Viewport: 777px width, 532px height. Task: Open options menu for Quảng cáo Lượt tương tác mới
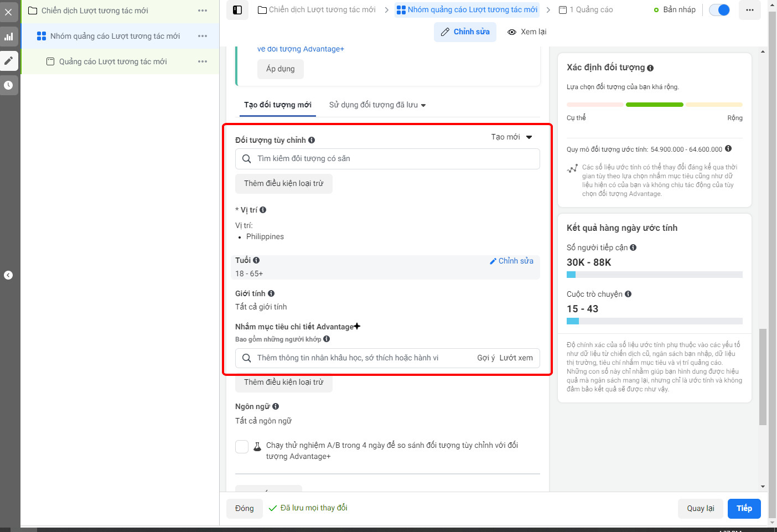click(x=203, y=61)
